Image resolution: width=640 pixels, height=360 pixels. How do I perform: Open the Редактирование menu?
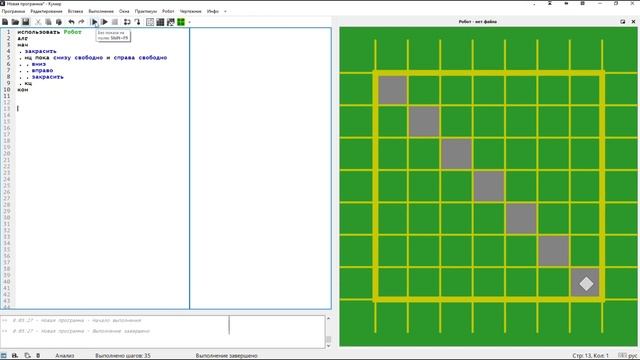(x=47, y=11)
